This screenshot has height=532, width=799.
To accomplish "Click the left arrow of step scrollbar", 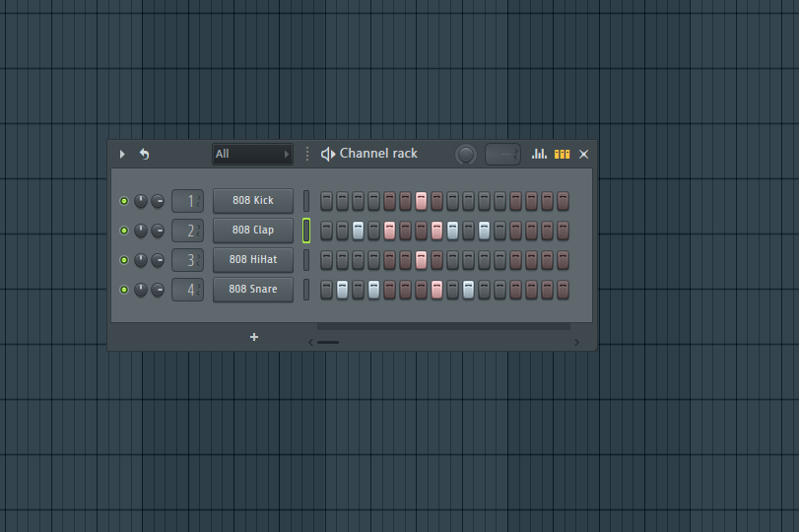I will coord(311,343).
